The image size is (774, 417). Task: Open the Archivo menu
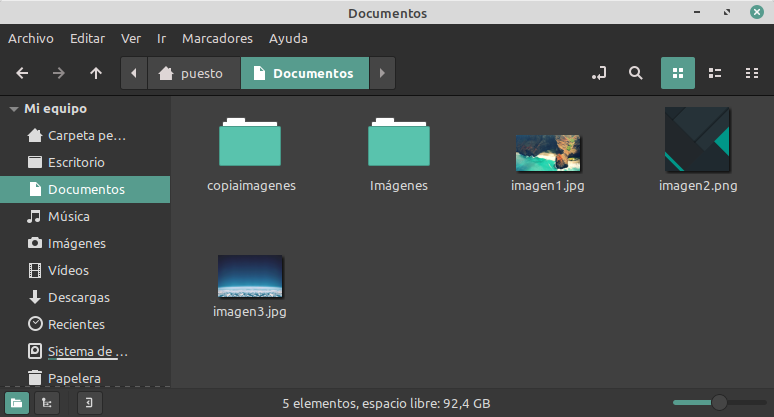(x=30, y=39)
